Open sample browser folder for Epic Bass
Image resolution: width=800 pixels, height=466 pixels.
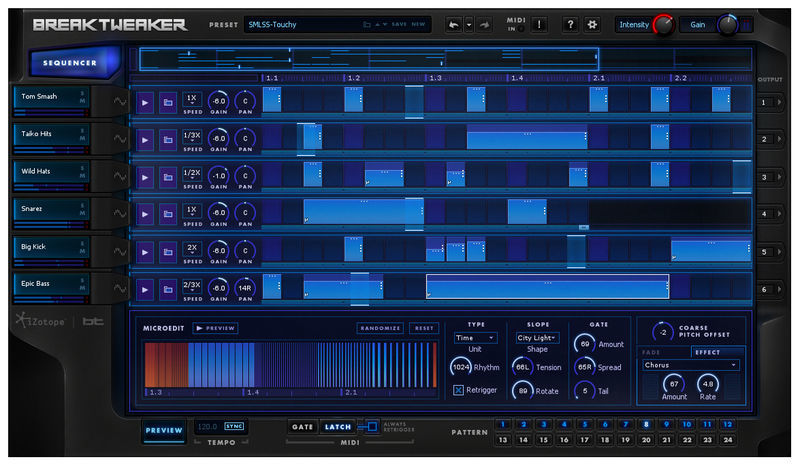tap(167, 289)
